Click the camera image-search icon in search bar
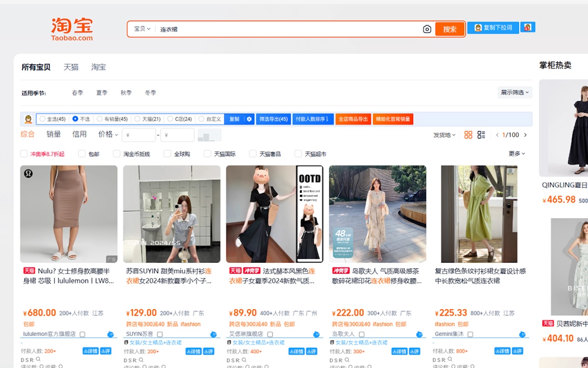 (427, 29)
